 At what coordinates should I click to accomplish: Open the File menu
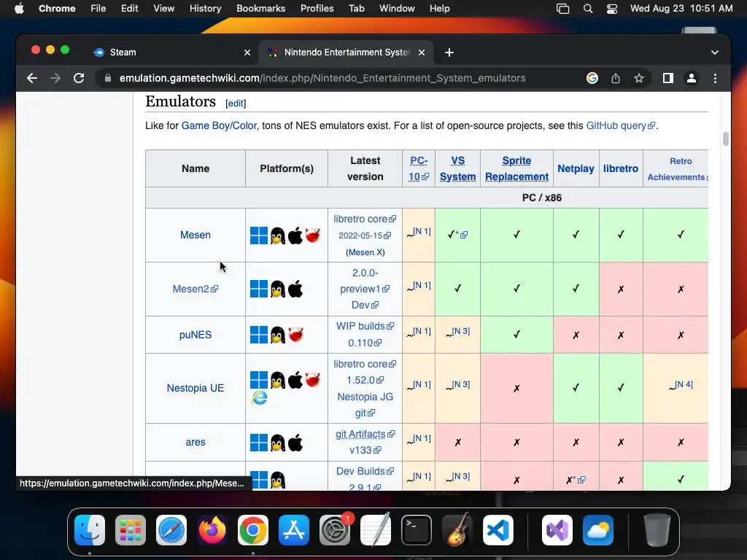pyautogui.click(x=98, y=9)
